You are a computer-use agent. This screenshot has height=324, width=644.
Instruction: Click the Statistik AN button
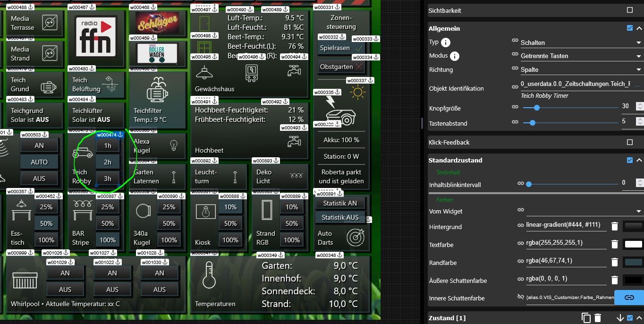pos(339,203)
